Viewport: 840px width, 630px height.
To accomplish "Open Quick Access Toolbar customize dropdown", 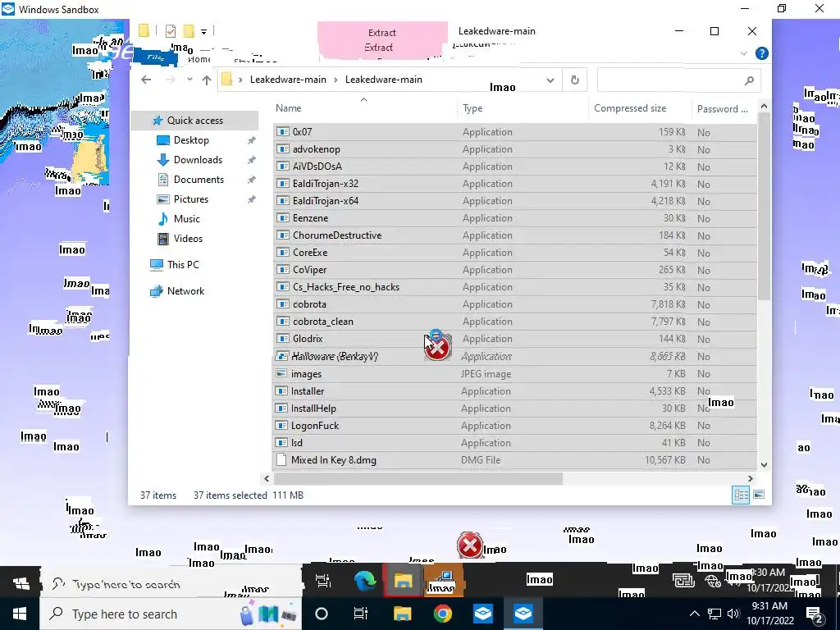I will tap(203, 32).
